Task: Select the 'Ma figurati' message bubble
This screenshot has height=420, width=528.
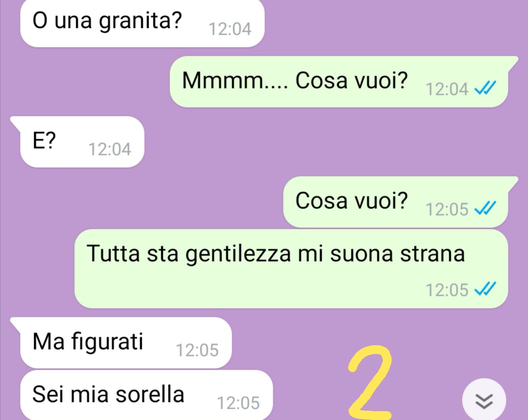Action: [x=126, y=343]
